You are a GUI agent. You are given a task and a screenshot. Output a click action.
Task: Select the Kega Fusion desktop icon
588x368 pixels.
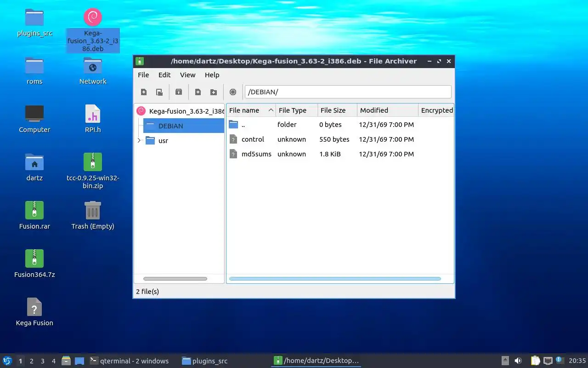34,313
